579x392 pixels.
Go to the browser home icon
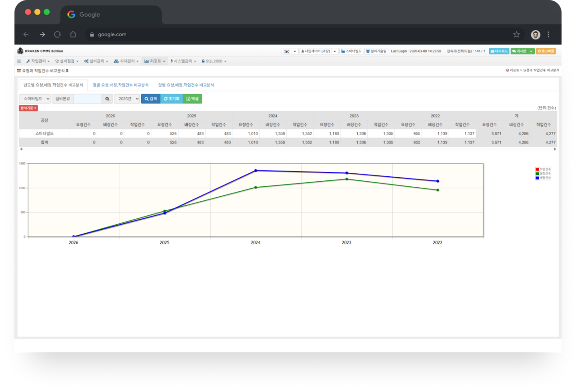coord(73,34)
